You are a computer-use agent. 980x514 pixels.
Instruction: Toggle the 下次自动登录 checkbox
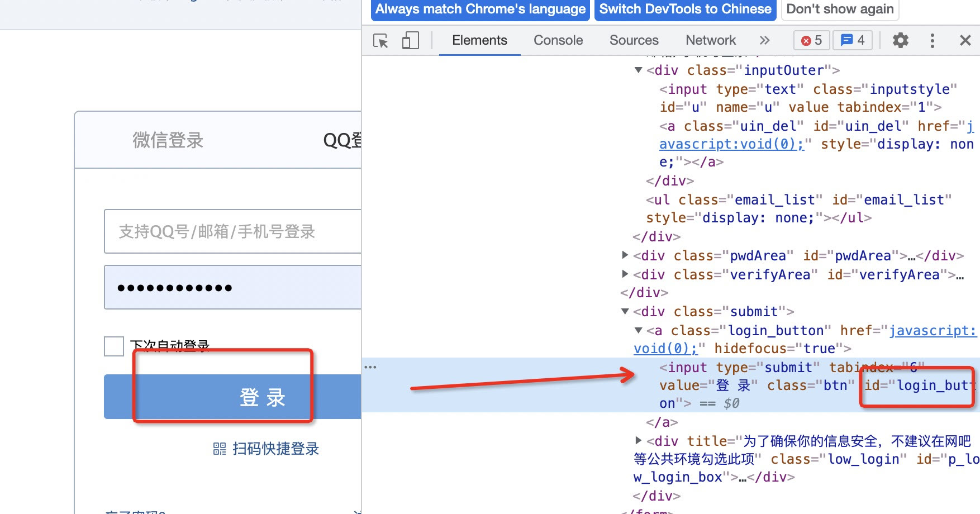(114, 346)
